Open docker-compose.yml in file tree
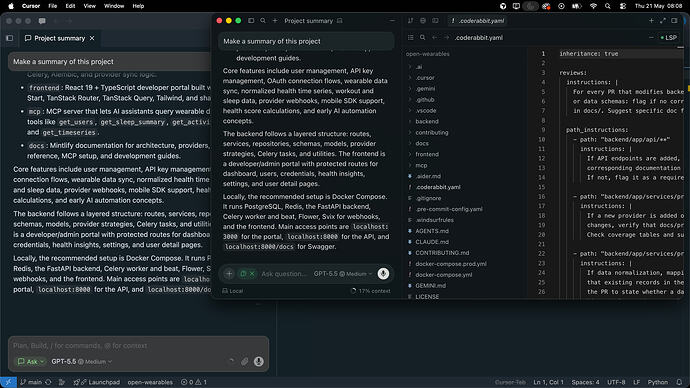This screenshot has width=690, height=388. (444, 275)
